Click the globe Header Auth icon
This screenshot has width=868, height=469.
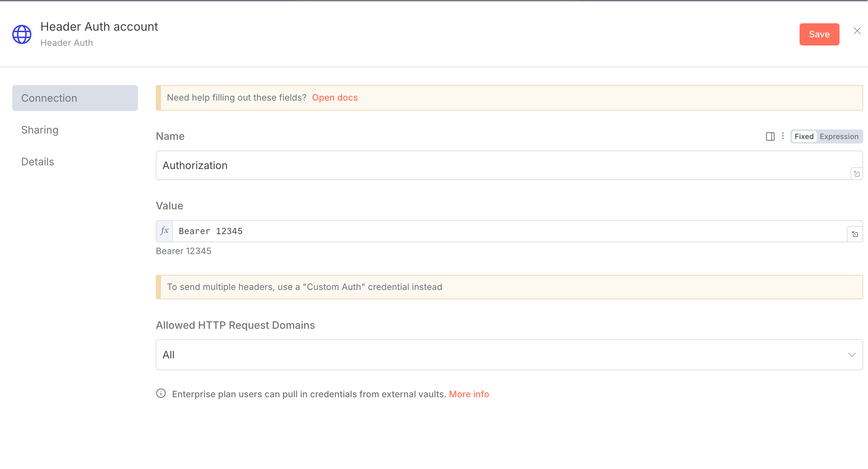click(x=22, y=34)
